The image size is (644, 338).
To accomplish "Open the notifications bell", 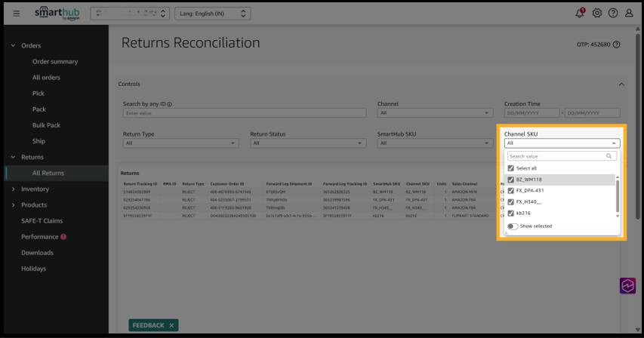I will tap(580, 14).
